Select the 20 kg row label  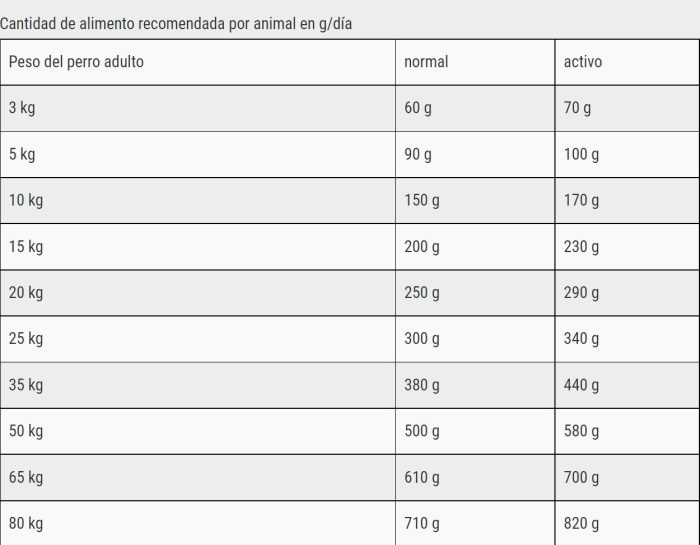click(198, 293)
